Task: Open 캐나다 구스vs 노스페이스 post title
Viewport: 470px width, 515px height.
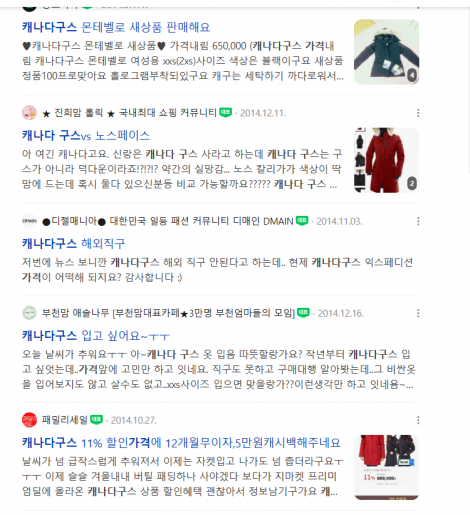Action: coord(86,136)
